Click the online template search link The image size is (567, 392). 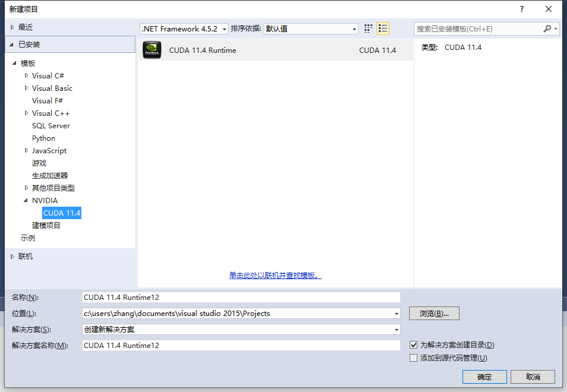[x=274, y=276]
